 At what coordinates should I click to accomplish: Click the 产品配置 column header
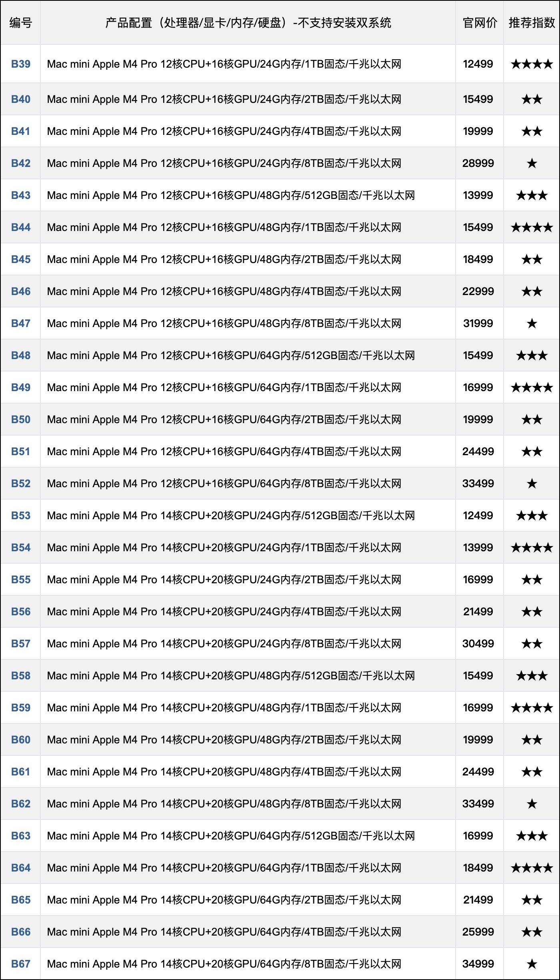(x=248, y=23)
